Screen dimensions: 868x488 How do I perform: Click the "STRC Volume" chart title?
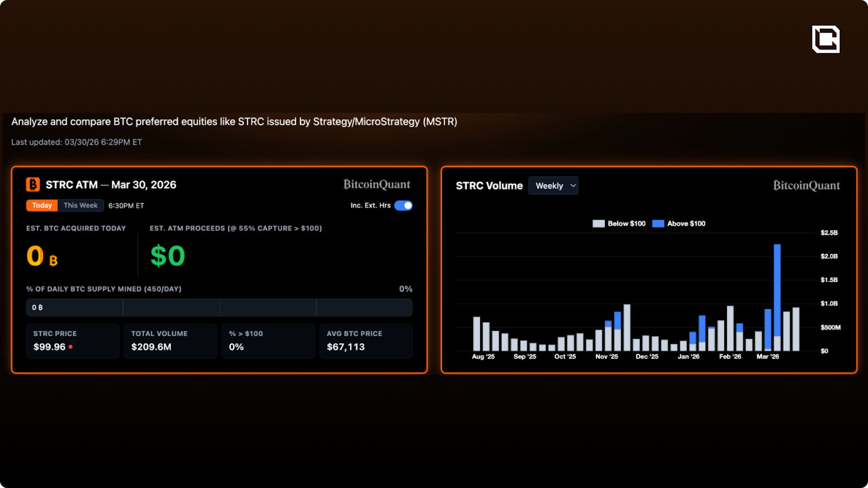[x=489, y=185]
